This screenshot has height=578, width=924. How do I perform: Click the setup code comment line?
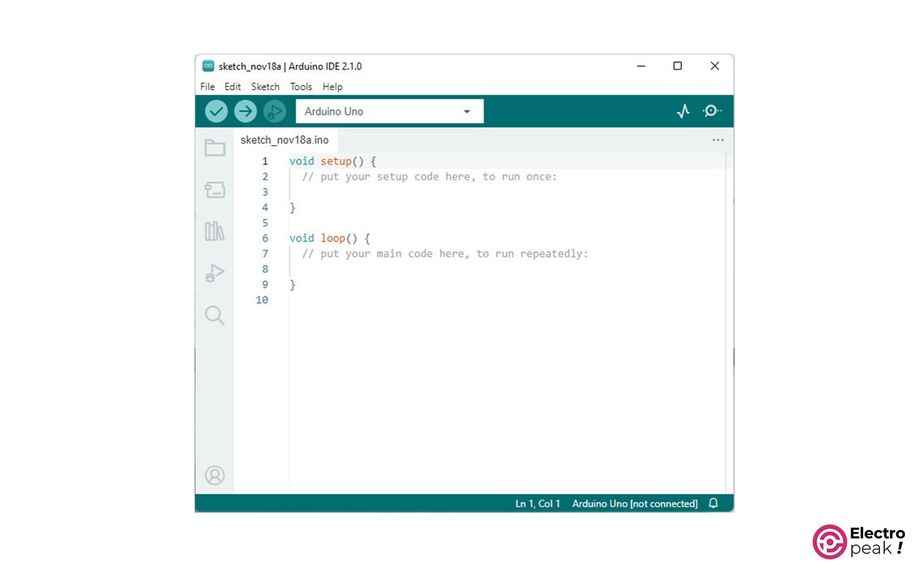point(429,177)
